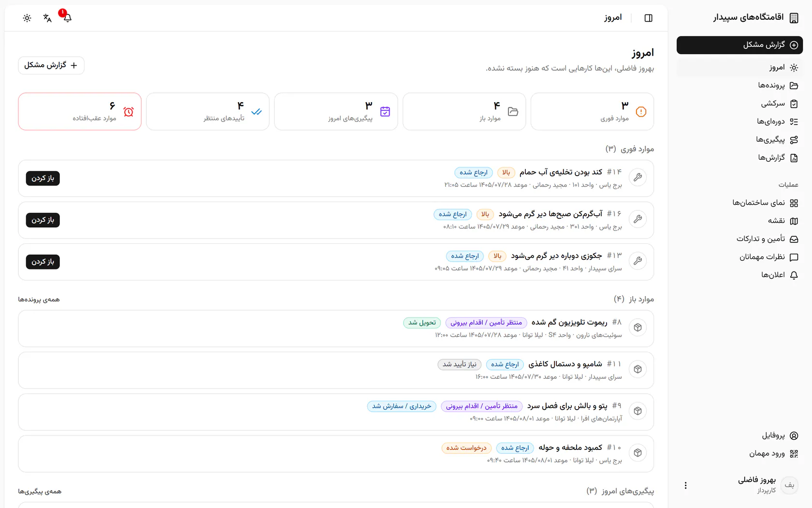Open تأمین و تدارکات in the sidebar
Screen dimensions: 812x508
click(739, 239)
